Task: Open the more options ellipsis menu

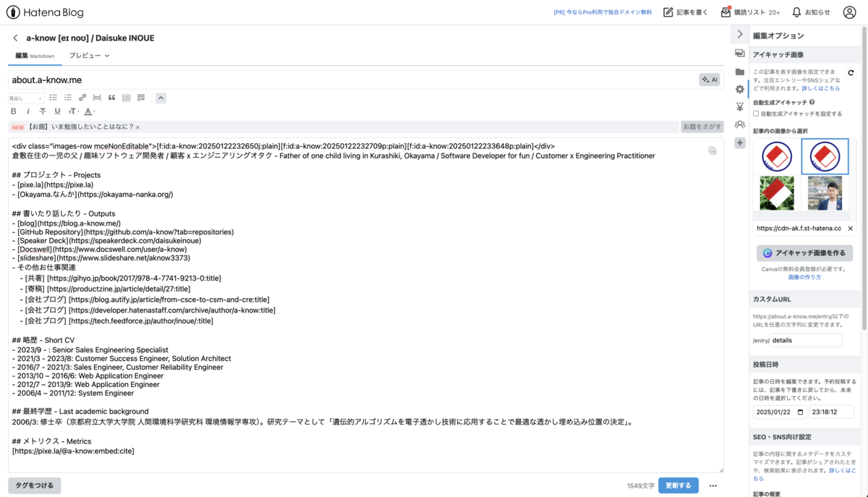Action: click(713, 485)
